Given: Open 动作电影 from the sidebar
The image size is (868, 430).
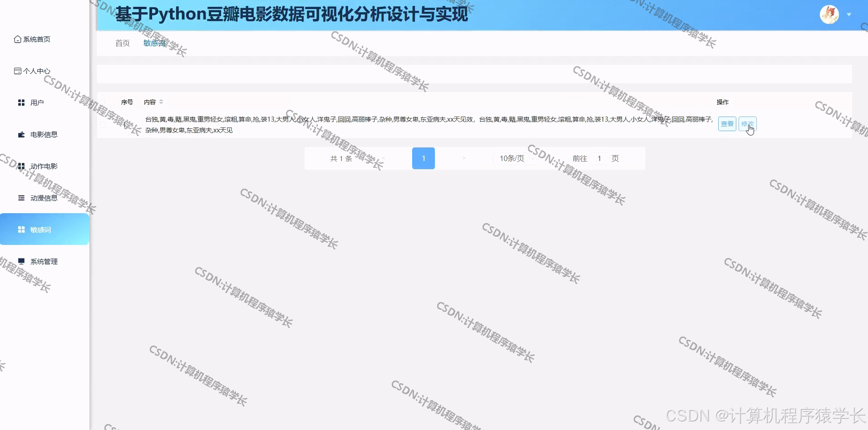Looking at the screenshot, I should (44, 166).
